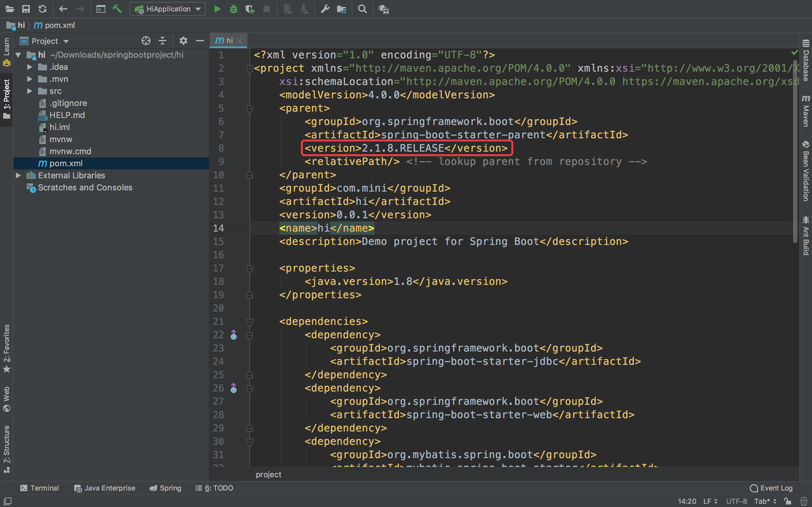This screenshot has height=507, width=812.
Task: Open project structure settings wrench icon
Action: (325, 9)
